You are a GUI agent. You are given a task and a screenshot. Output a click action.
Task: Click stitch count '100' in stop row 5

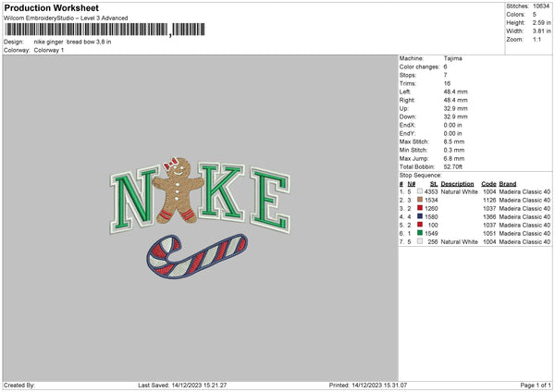(433, 225)
